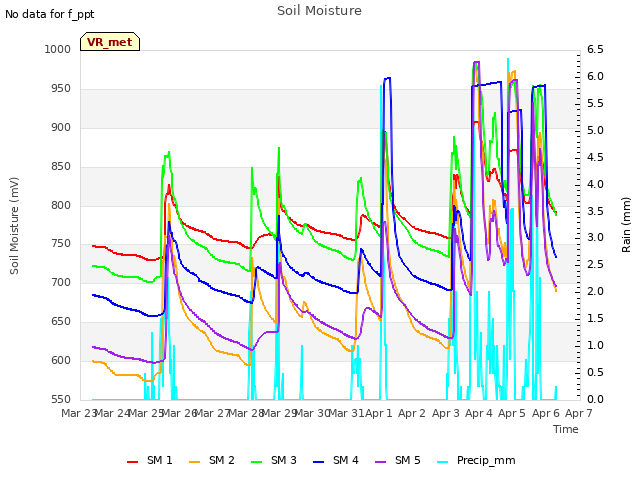Toggle SM 4 series in legend
Viewport: 640px width, 480px height.
(x=336, y=460)
